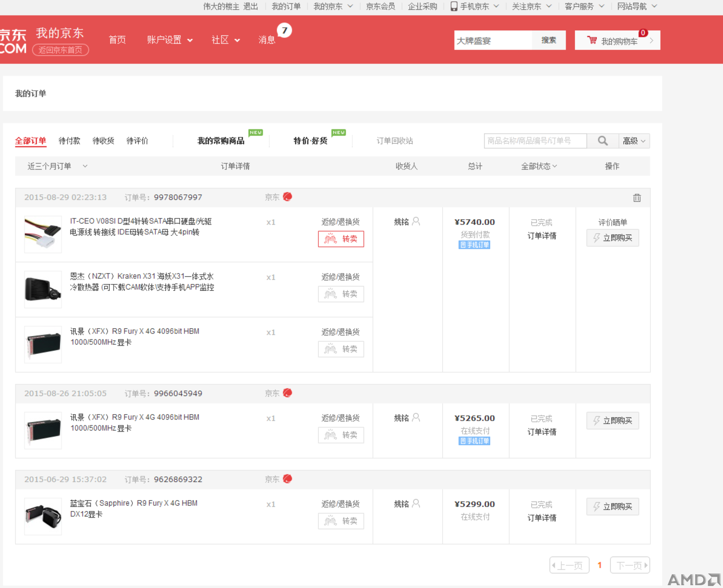
Task: Click 转卖 for the Sapphire R9 Fury X
Action: click(x=341, y=521)
